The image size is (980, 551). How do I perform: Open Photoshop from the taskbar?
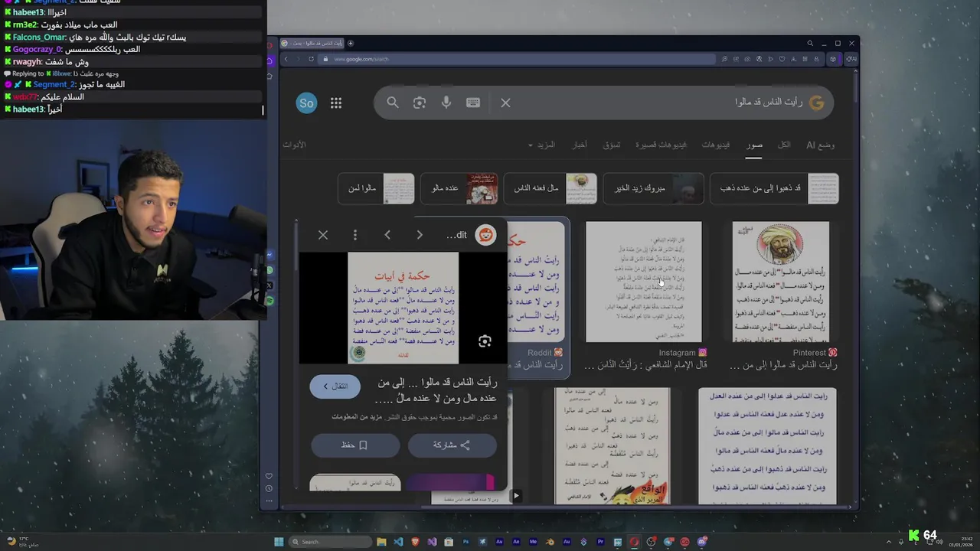(x=465, y=542)
